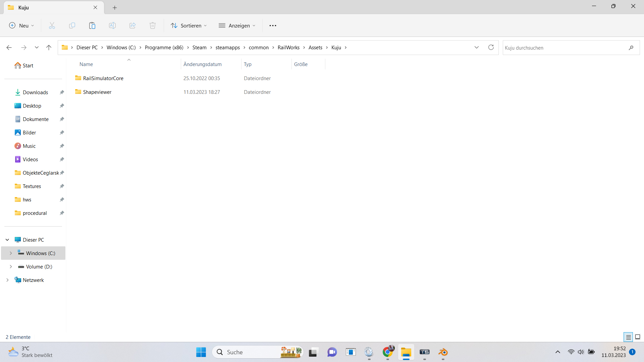Click the Neu button

[22, 25]
